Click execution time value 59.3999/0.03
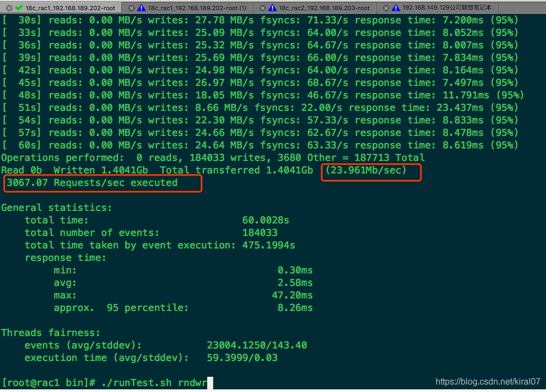Image resolution: width=546 pixels, height=392 pixels. pyautogui.click(x=243, y=358)
